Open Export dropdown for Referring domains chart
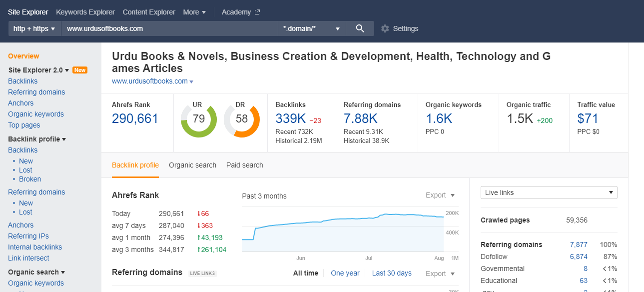Image resolution: width=644 pixels, height=292 pixels. pyautogui.click(x=440, y=273)
